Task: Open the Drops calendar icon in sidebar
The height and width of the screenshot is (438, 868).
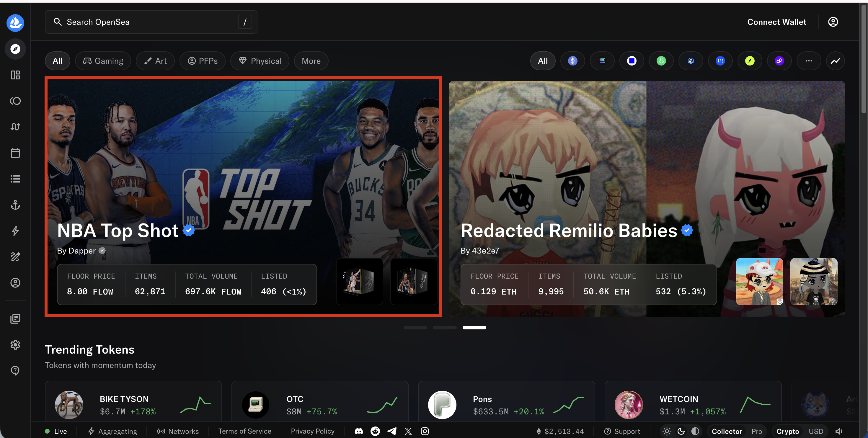Action: 15,153
